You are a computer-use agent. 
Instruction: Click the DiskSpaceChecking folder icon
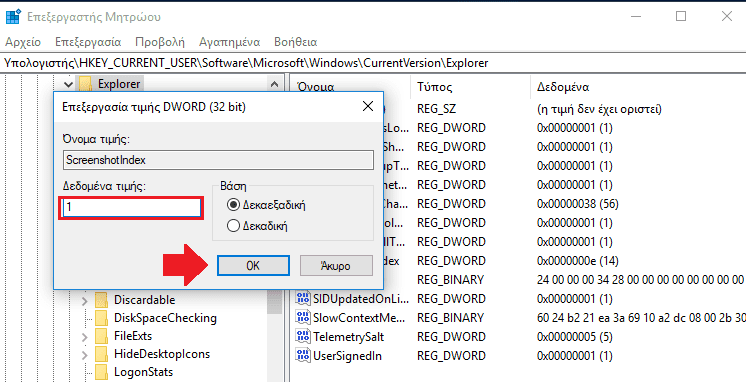101,318
